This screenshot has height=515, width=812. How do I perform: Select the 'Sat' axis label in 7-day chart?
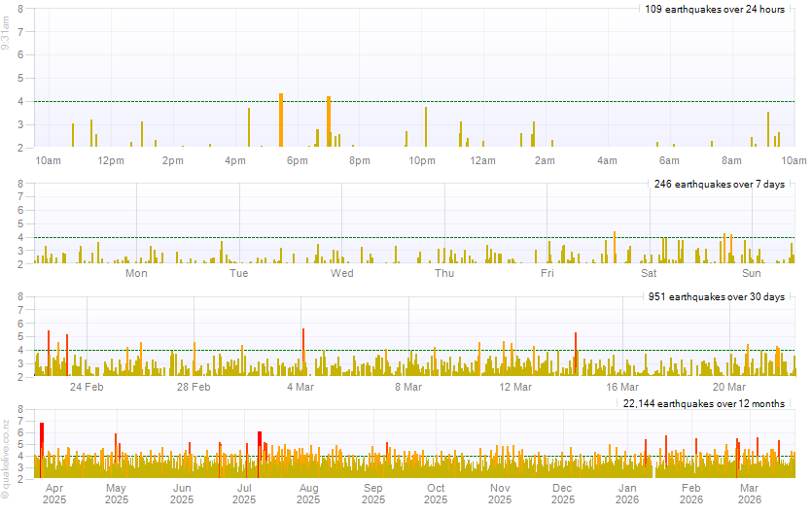pyautogui.click(x=649, y=273)
